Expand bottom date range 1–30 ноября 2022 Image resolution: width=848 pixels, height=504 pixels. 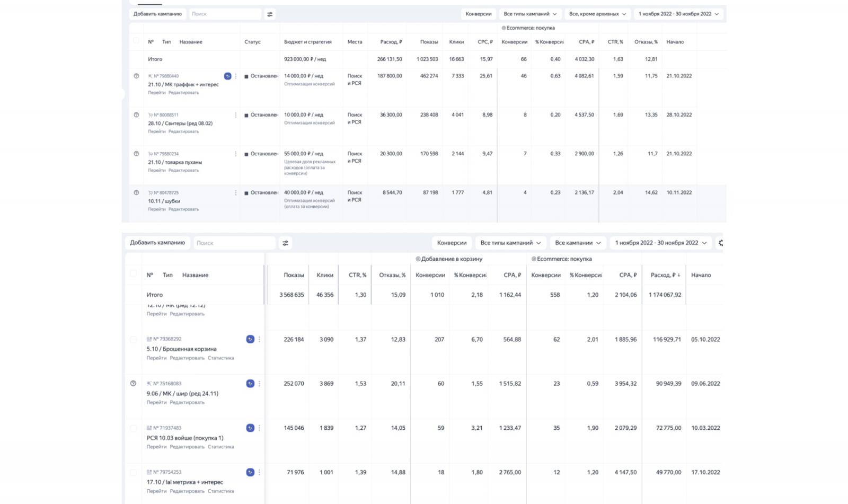[660, 243]
